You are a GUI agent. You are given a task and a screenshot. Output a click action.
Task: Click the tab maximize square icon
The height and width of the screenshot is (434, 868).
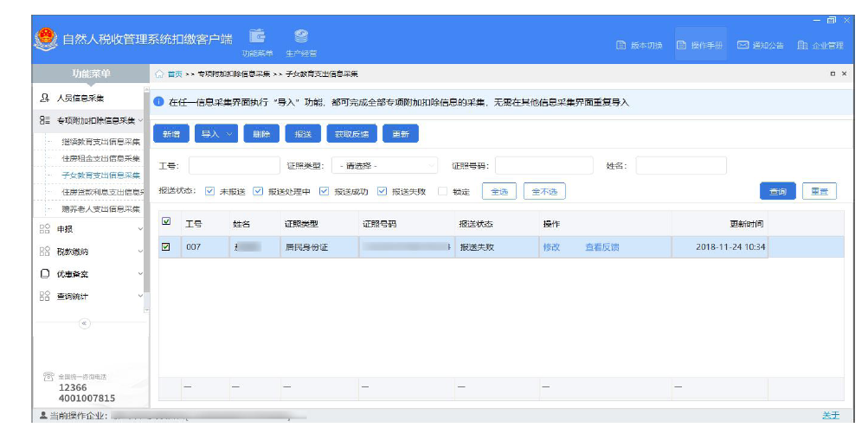click(833, 73)
